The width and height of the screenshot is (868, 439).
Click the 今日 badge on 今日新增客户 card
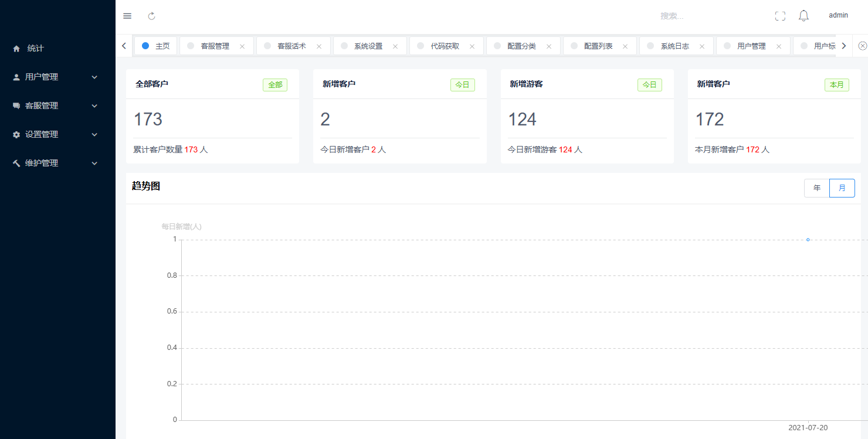pyautogui.click(x=463, y=85)
